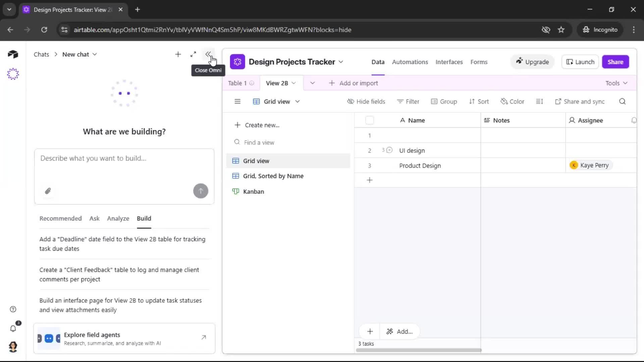Open View 2B table dropdown arrow

click(294, 83)
